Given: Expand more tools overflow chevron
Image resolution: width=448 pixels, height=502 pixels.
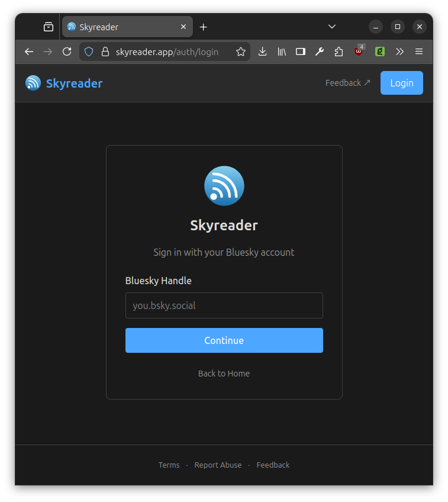Looking at the screenshot, I should click(x=399, y=52).
